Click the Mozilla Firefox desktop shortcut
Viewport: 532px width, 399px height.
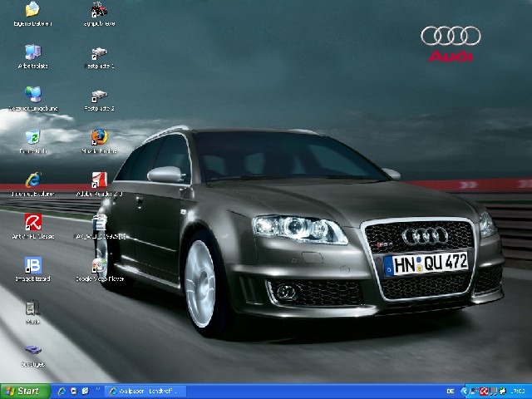(x=99, y=137)
